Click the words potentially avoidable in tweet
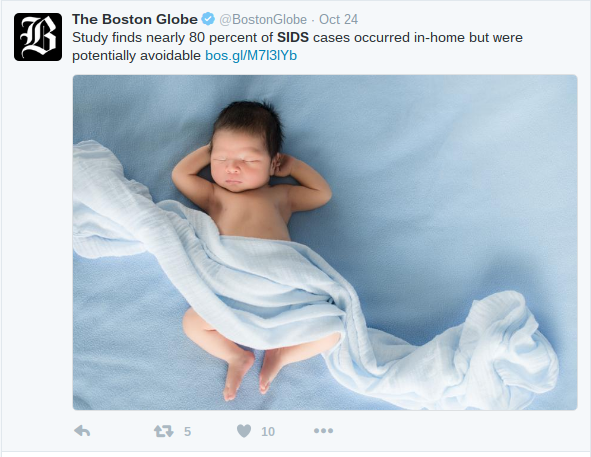 click(136, 55)
